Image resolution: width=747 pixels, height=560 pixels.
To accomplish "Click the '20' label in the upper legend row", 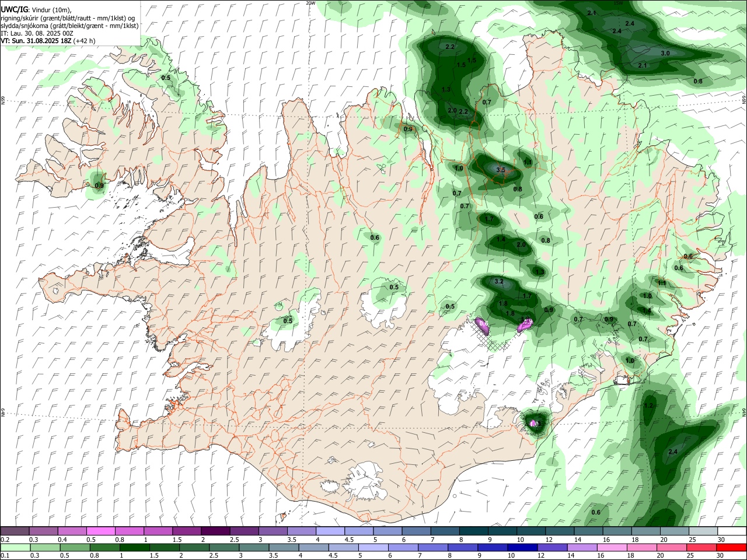I will (664, 540).
